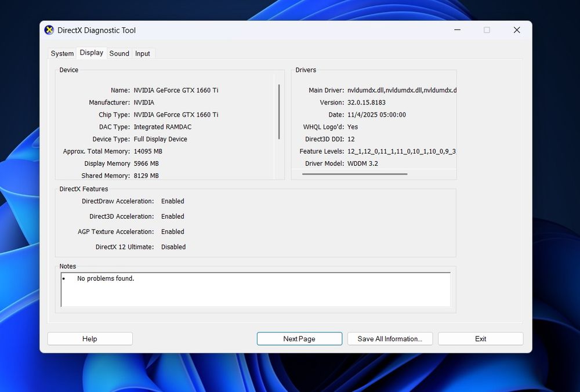This screenshot has width=580, height=392.
Task: Click driver version 32.0.15.8183
Action: (x=366, y=103)
